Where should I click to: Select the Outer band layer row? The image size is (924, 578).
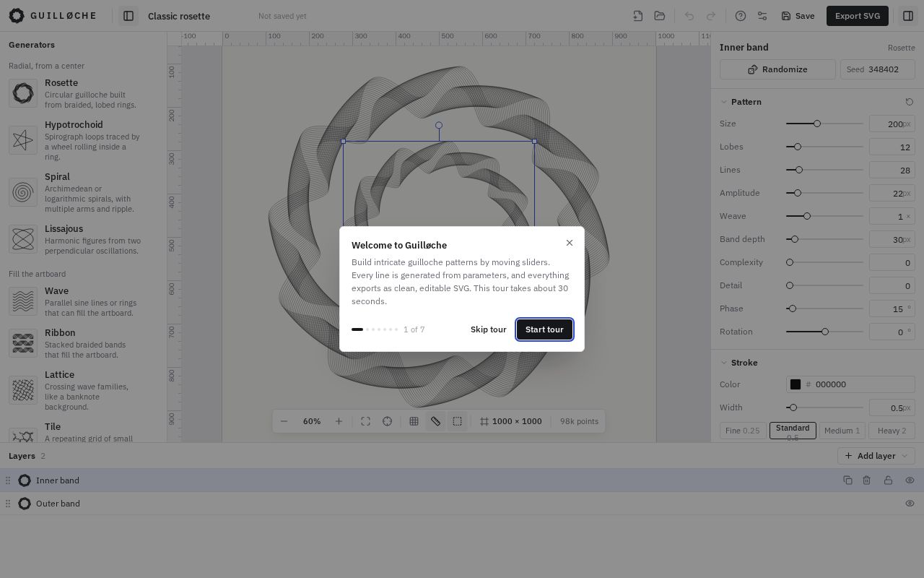[462, 504]
